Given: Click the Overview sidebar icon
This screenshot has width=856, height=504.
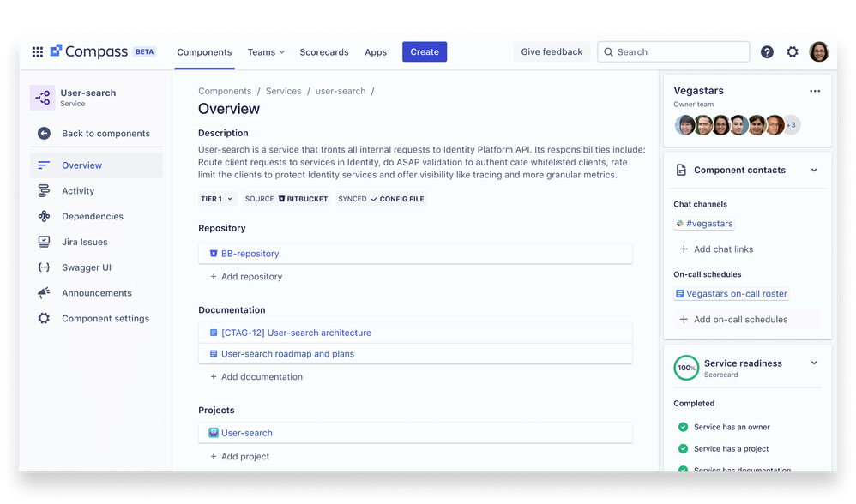Looking at the screenshot, I should (x=45, y=165).
